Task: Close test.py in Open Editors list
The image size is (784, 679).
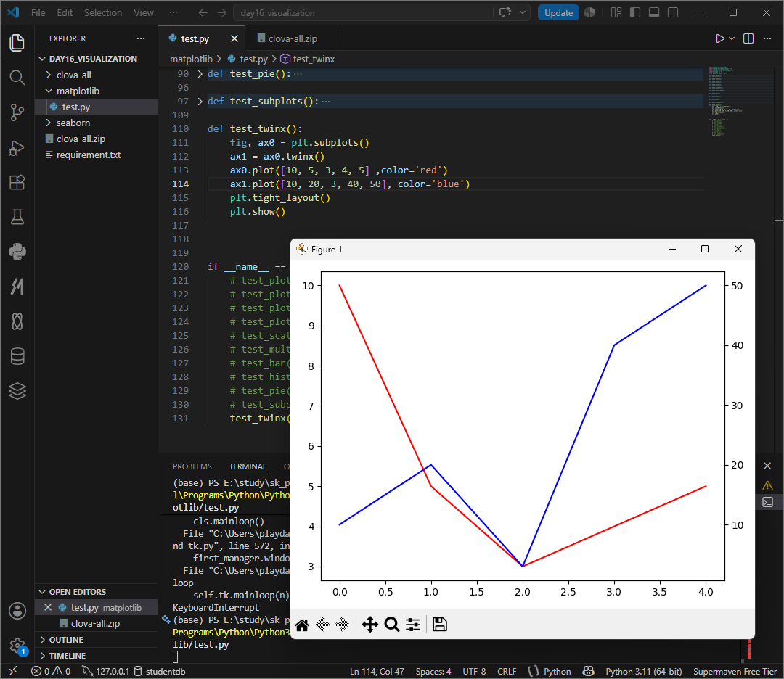Action: point(48,608)
